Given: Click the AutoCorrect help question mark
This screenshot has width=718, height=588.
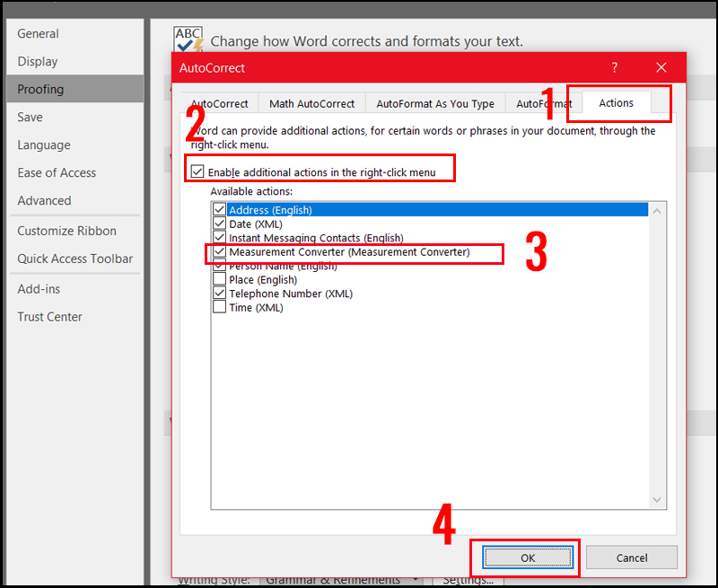Looking at the screenshot, I should (x=614, y=67).
